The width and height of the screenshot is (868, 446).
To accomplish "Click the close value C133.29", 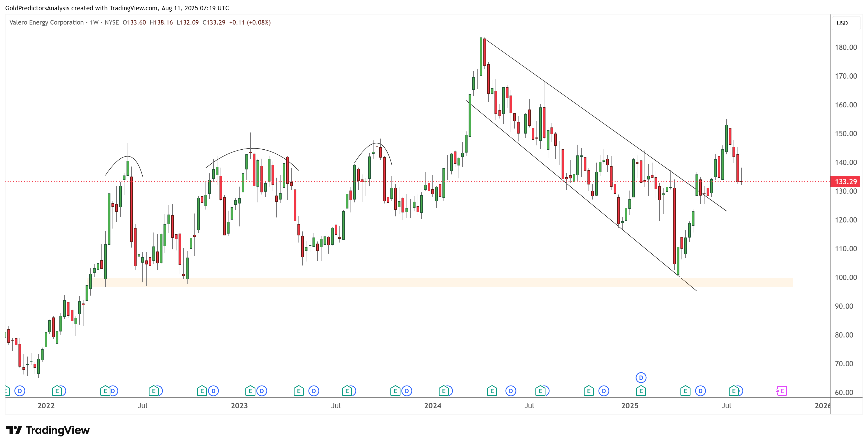I will pos(214,22).
